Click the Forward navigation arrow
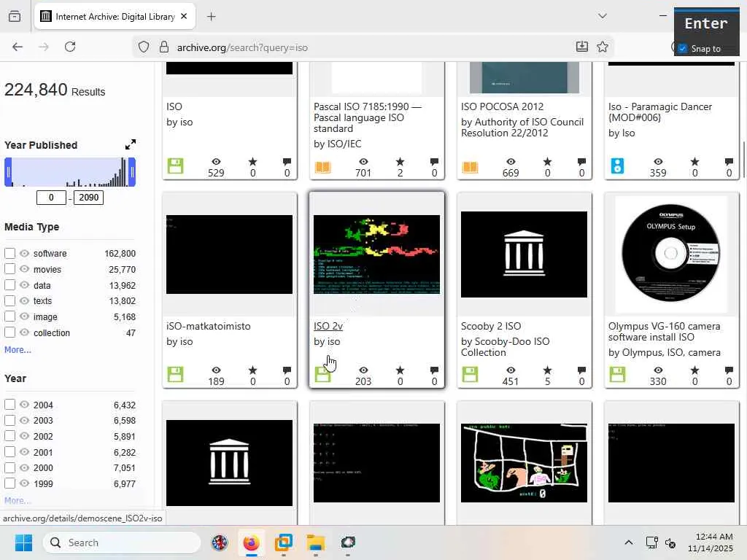 pos(44,47)
